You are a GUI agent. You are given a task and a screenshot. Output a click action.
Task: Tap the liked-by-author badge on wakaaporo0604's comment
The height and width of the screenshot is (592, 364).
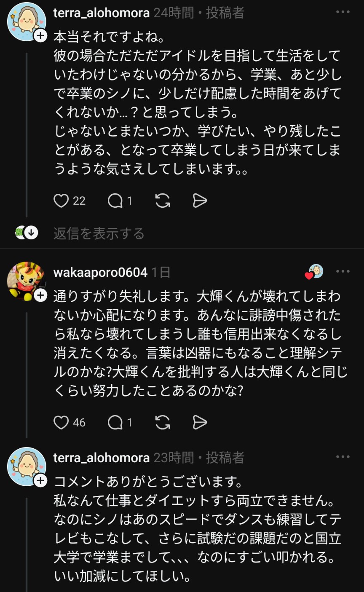point(315,272)
